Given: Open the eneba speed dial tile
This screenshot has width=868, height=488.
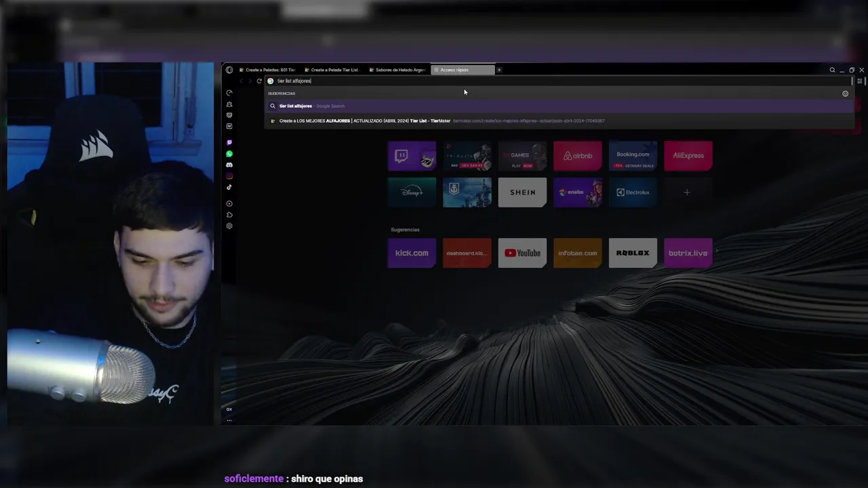Looking at the screenshot, I should point(578,192).
